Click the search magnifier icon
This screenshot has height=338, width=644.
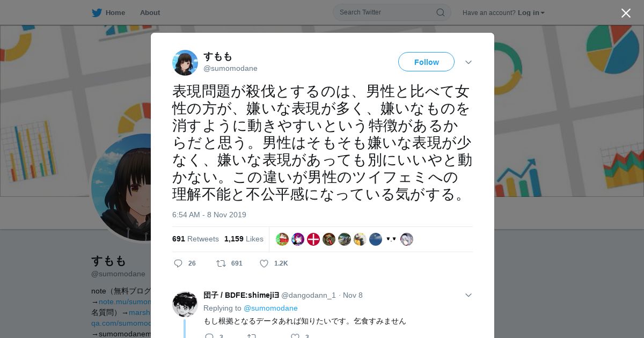coord(440,12)
